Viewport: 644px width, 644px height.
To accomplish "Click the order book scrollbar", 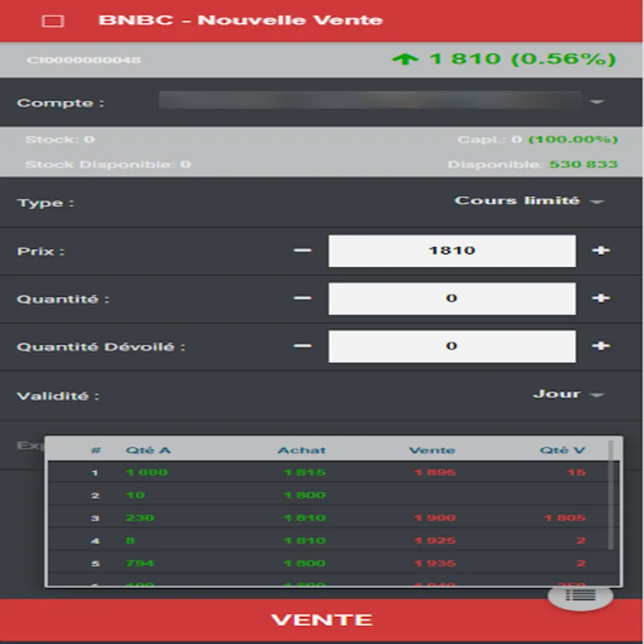I will pos(611,495).
